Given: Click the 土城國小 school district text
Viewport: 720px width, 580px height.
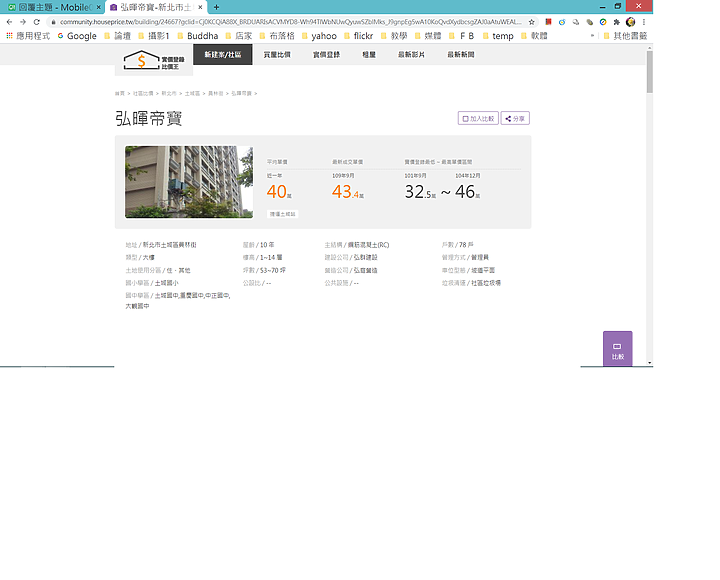Looking at the screenshot, I should coord(167,283).
